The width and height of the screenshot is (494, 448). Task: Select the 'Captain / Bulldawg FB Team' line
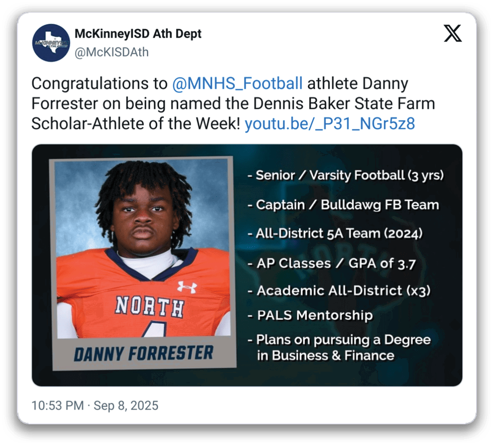pos(343,205)
